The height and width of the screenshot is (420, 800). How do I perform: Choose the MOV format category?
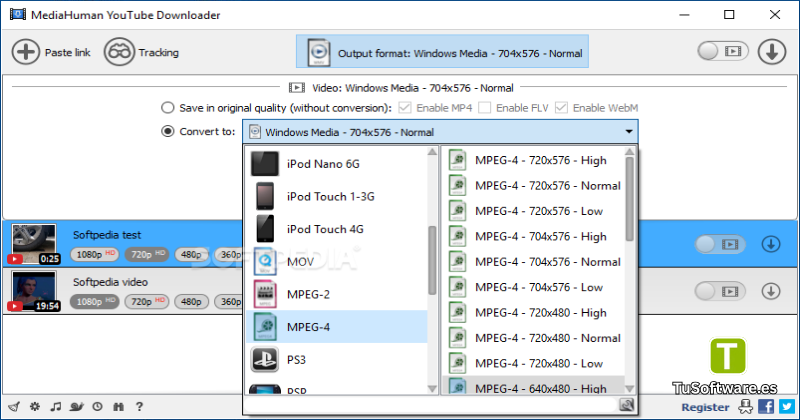tap(337, 262)
